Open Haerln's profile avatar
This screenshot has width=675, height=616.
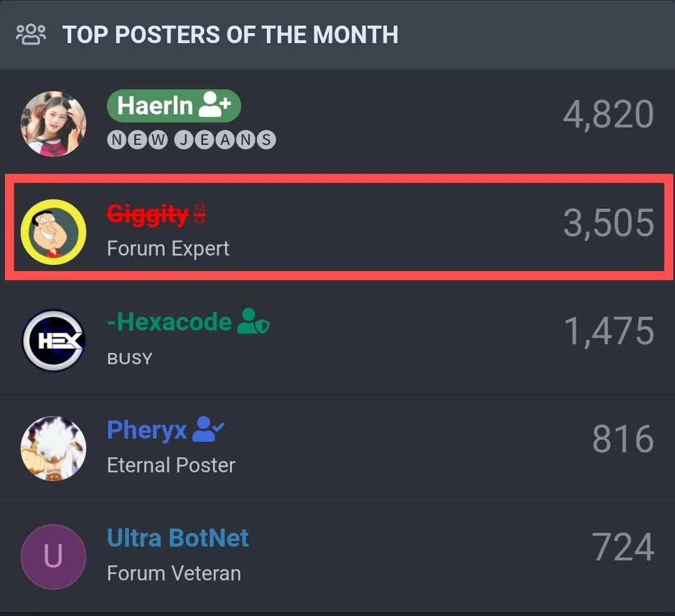point(53,124)
